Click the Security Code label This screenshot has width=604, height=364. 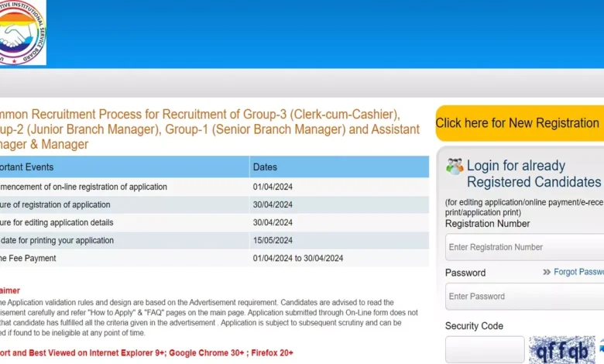click(x=474, y=326)
